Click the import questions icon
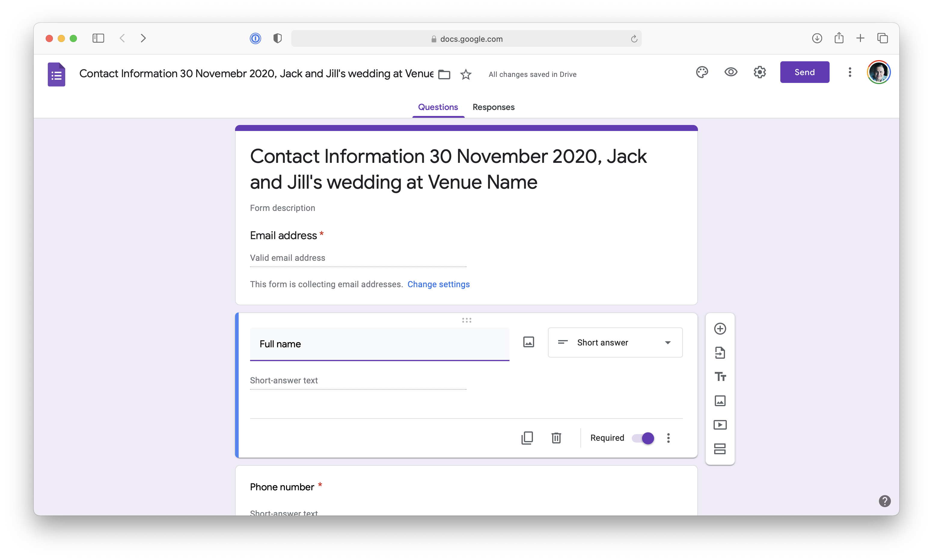This screenshot has width=933, height=560. 720,353
